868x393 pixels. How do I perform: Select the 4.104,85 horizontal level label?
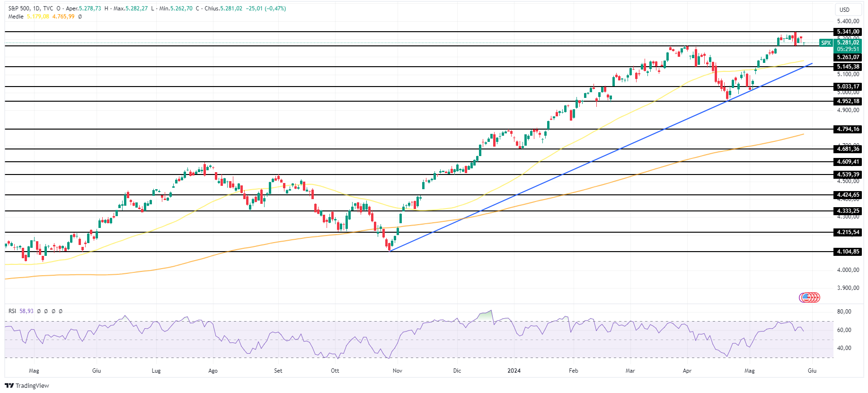pos(848,252)
